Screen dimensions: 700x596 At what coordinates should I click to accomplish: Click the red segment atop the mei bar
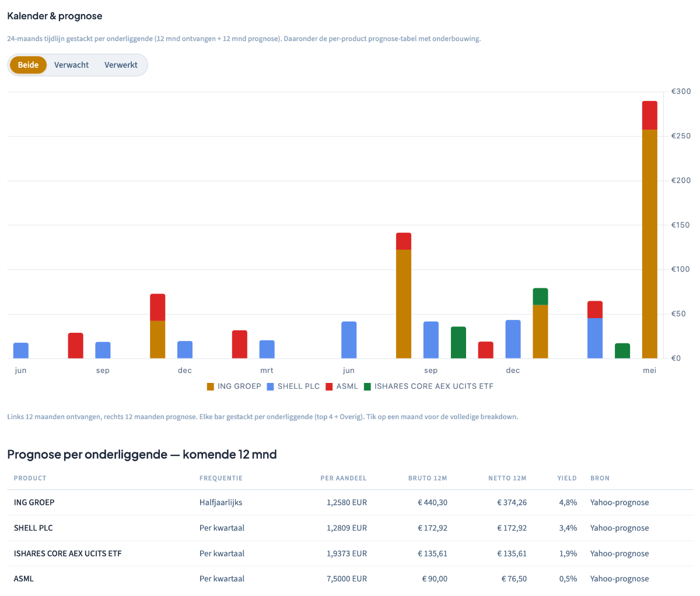pos(650,116)
